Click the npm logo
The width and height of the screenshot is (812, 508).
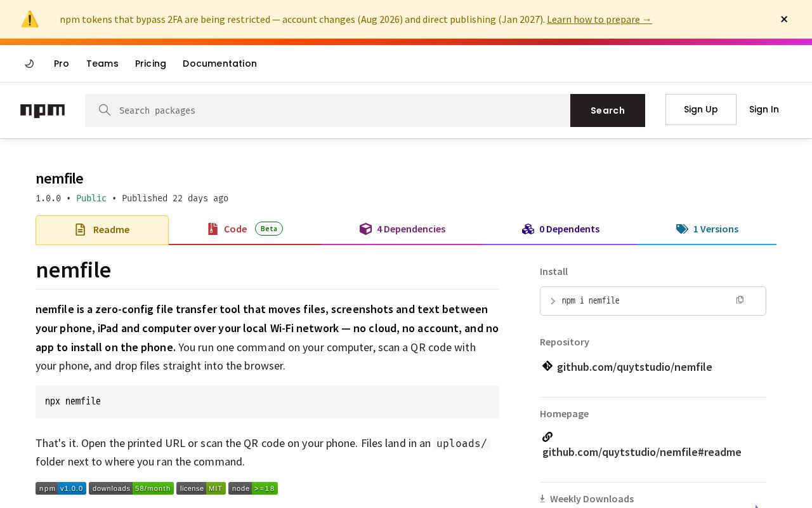(43, 110)
